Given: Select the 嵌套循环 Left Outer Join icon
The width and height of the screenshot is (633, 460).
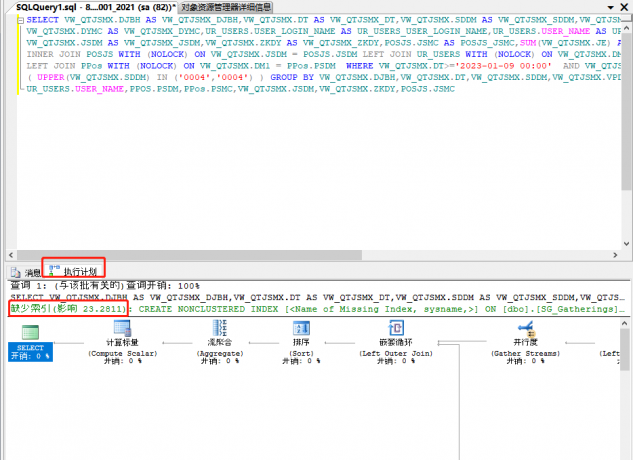Looking at the screenshot, I should tap(396, 328).
